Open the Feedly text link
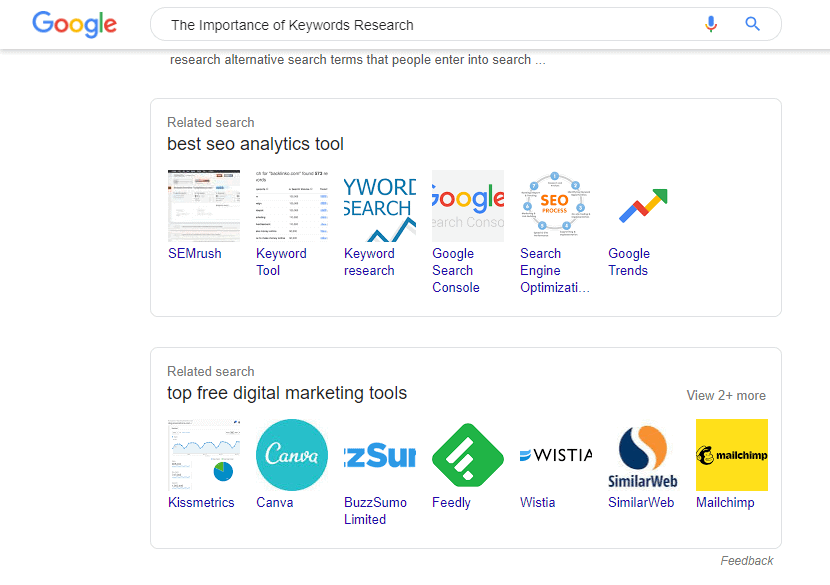 tap(451, 502)
